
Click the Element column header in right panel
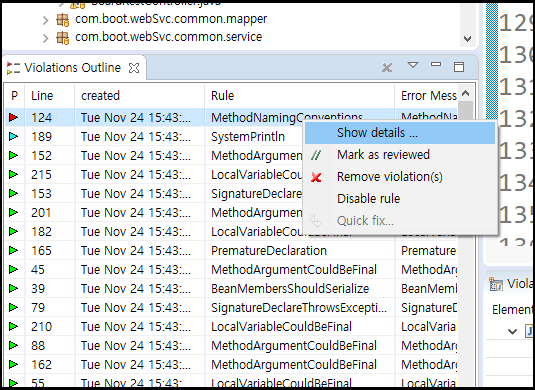point(511,309)
